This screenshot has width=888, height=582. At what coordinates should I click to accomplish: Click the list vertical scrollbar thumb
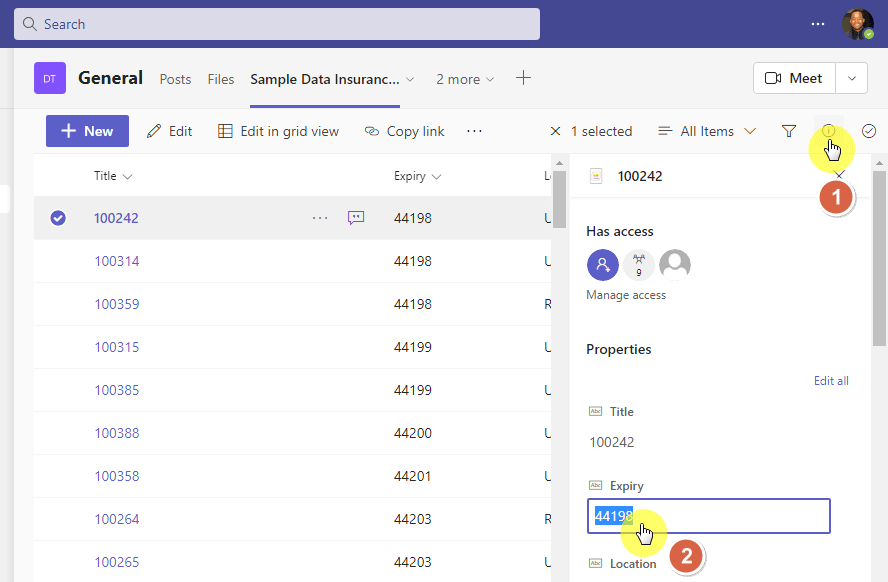pos(559,199)
